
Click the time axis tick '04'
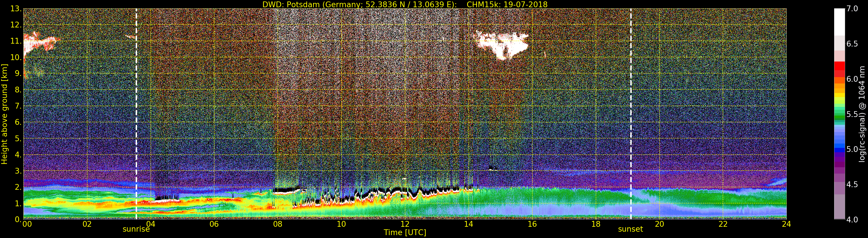point(151,224)
